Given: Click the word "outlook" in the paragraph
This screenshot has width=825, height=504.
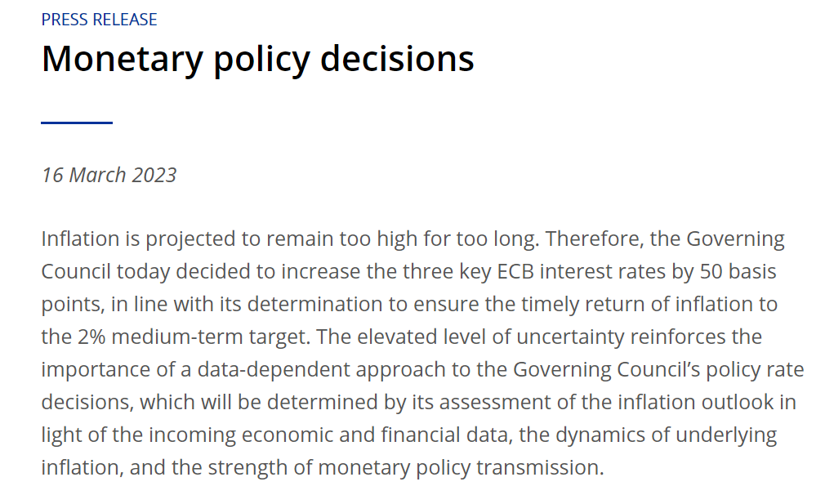Looking at the screenshot, I should (732, 403).
